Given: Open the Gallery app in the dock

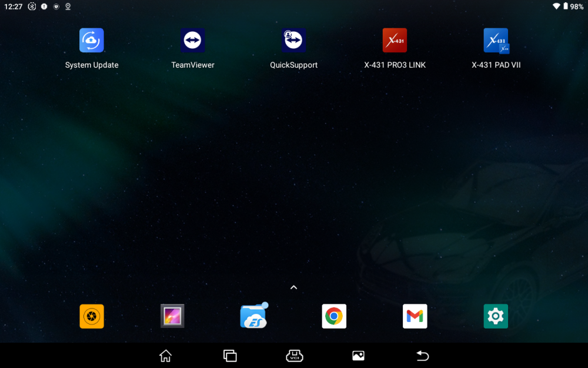Looking at the screenshot, I should click(x=172, y=316).
